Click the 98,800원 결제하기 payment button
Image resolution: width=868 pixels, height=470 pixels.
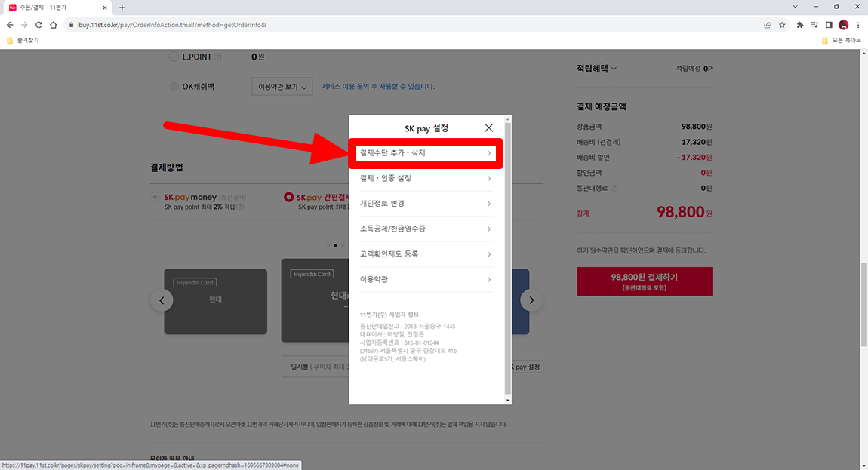pos(644,281)
